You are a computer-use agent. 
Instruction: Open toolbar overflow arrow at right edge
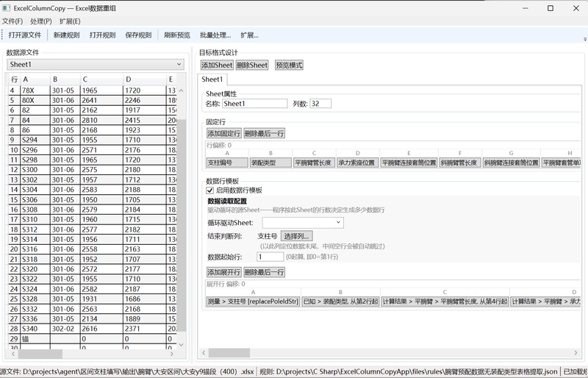pos(585,39)
